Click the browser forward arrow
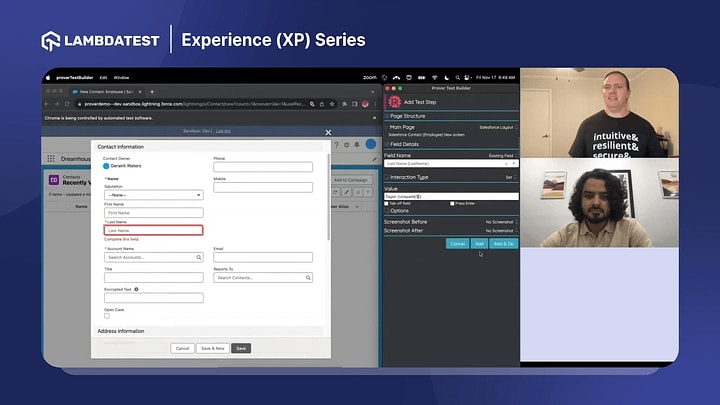 (x=56, y=104)
